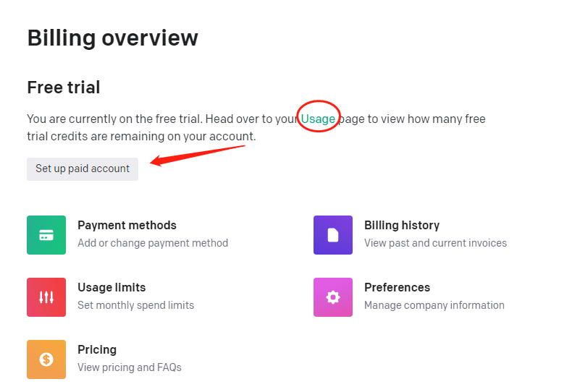Click the 'trial credits are remaining' sentence

point(141,136)
